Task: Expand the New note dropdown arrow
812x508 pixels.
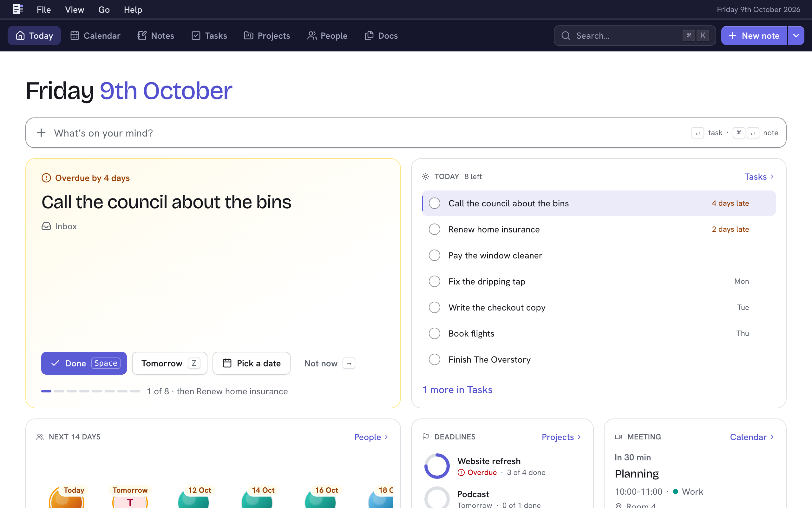Action: pyautogui.click(x=796, y=36)
